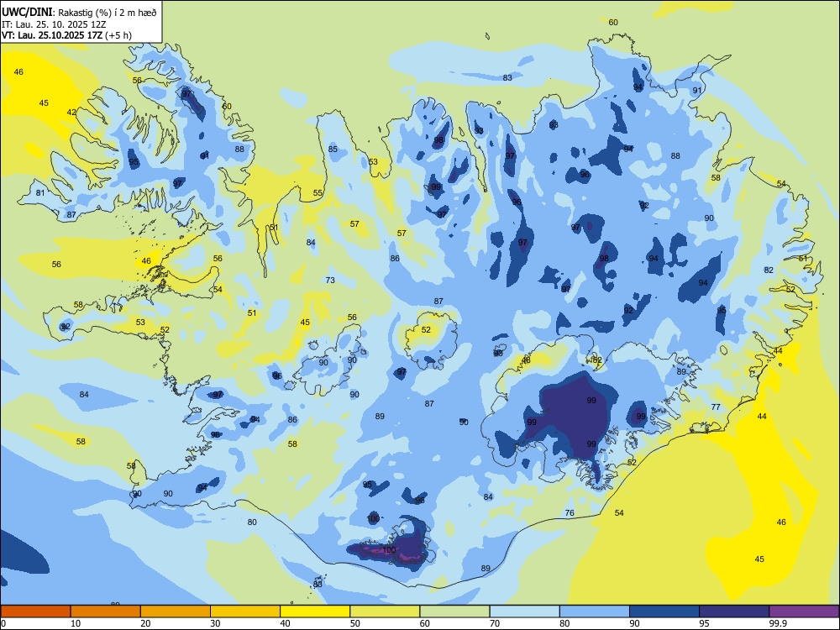Click the 'IT: Lau. 25. 10. 2025 12Z' line

[x=54, y=24]
